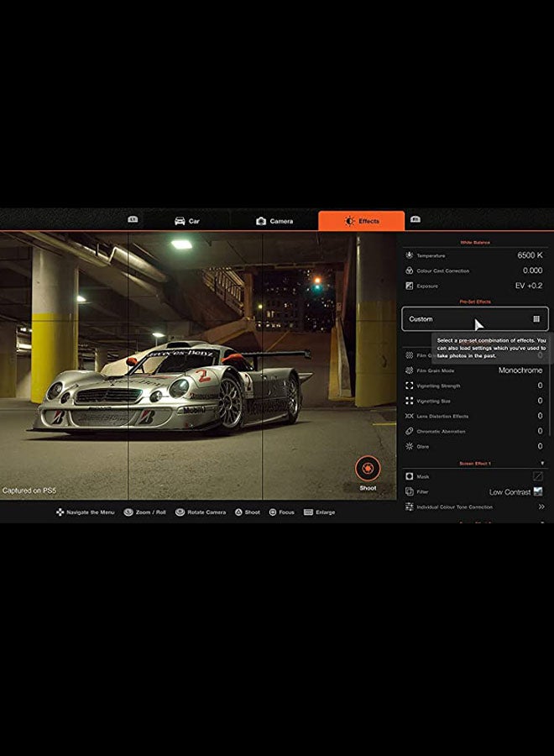Click the R1 shoulder tab indicator

click(415, 219)
